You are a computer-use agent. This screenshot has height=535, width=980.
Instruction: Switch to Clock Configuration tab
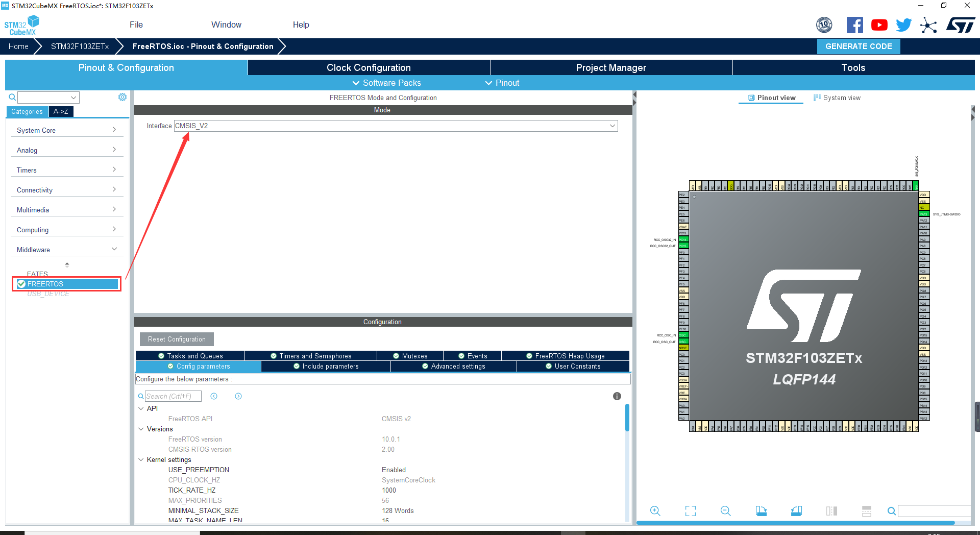coord(369,67)
